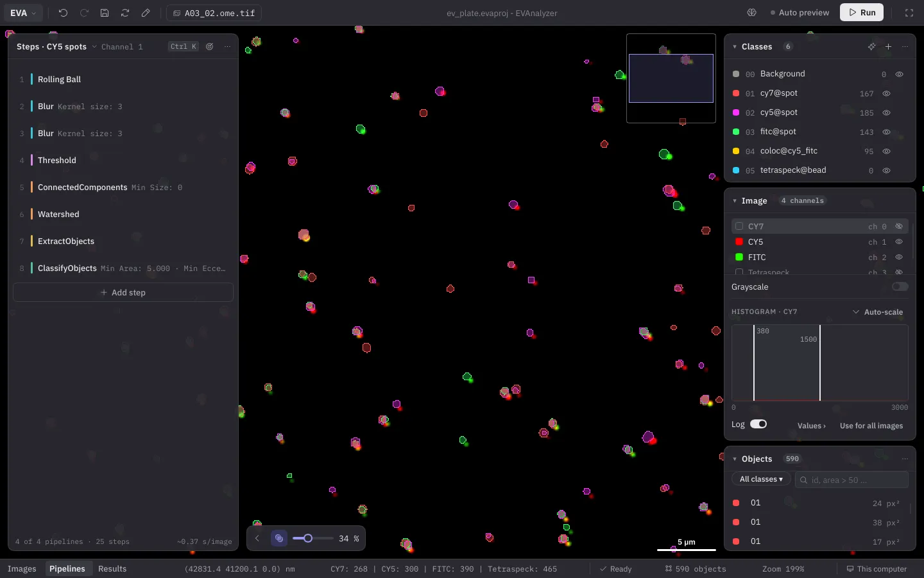Click the overlay toggle icon beside zoom slider
This screenshot has width=924, height=578.
coord(279,538)
